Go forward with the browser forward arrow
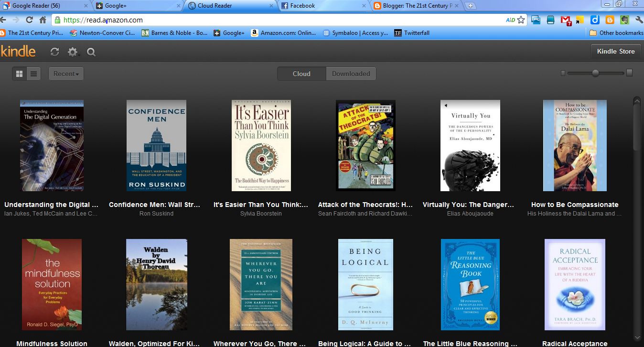 16,20
